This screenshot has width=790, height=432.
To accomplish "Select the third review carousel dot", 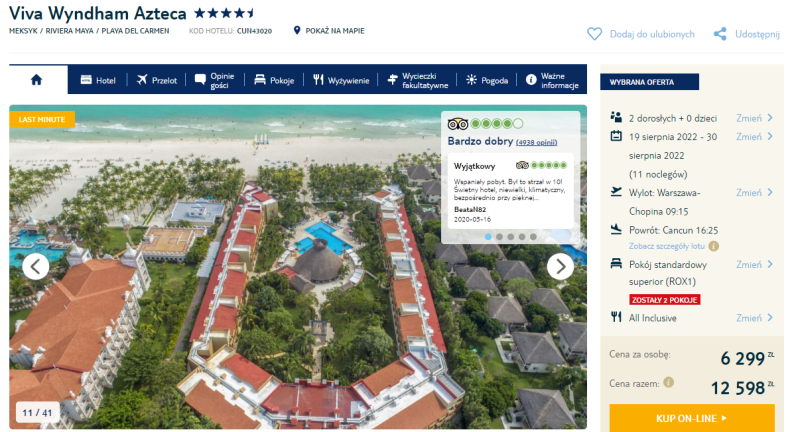I will tap(510, 236).
